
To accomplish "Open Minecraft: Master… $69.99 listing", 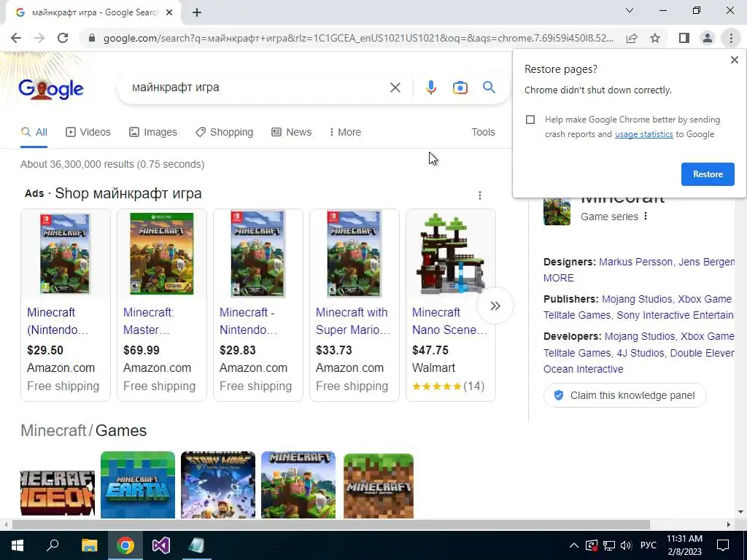I will tap(162, 305).
